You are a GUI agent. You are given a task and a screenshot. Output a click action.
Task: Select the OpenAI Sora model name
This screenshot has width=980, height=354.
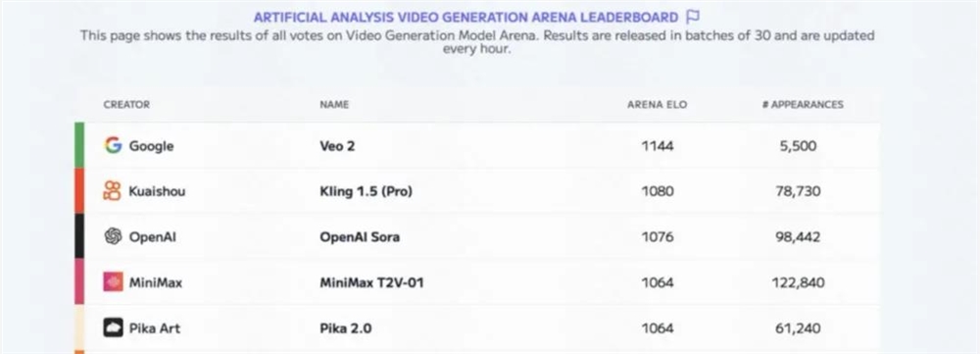(360, 237)
